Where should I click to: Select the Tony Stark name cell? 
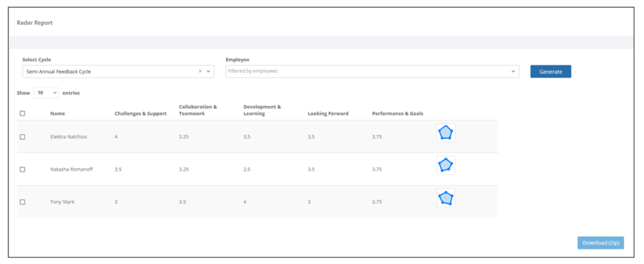(62, 202)
